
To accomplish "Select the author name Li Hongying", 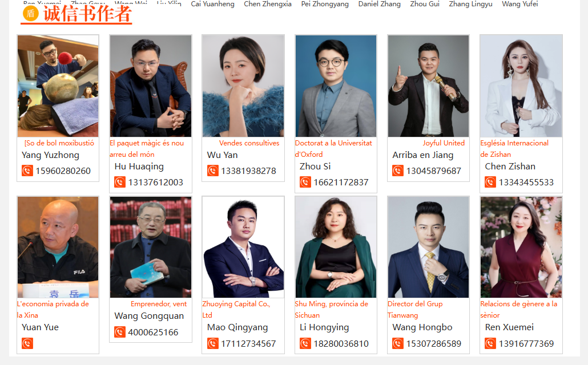I will point(324,327).
